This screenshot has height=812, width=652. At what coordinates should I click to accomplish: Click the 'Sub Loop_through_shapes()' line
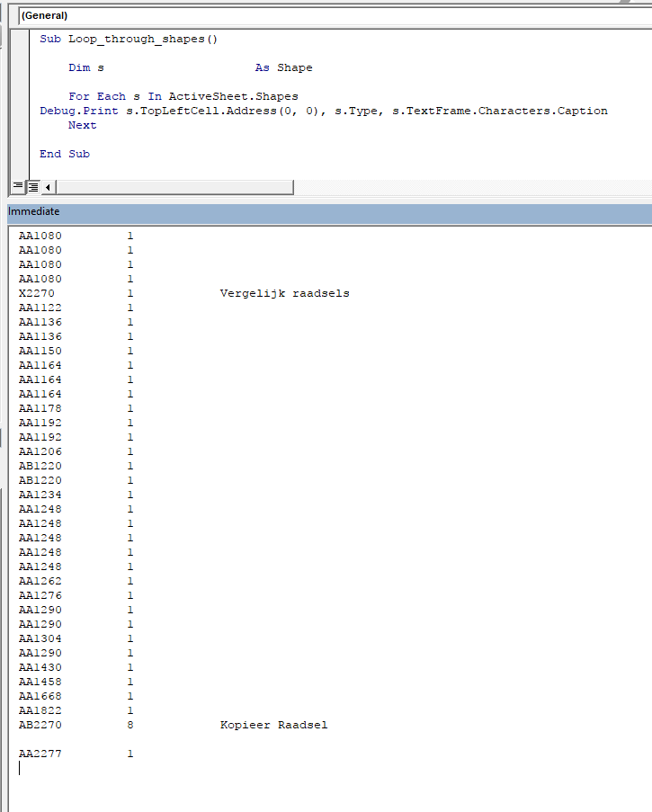129,39
